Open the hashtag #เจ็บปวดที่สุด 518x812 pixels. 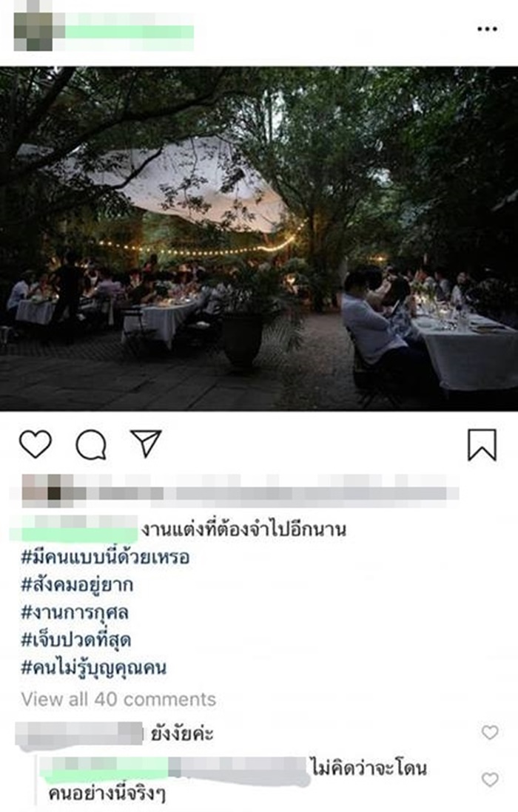(75, 640)
